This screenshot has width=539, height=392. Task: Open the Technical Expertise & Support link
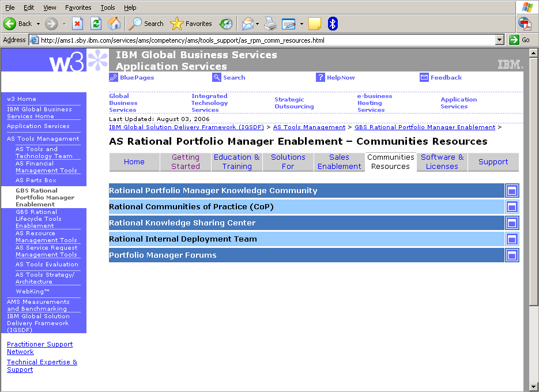pos(42,366)
